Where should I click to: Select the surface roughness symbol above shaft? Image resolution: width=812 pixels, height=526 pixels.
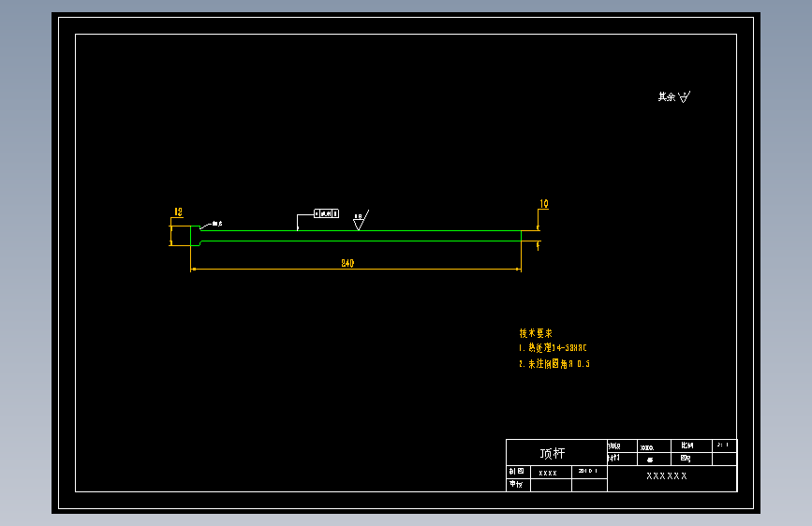[361, 220]
